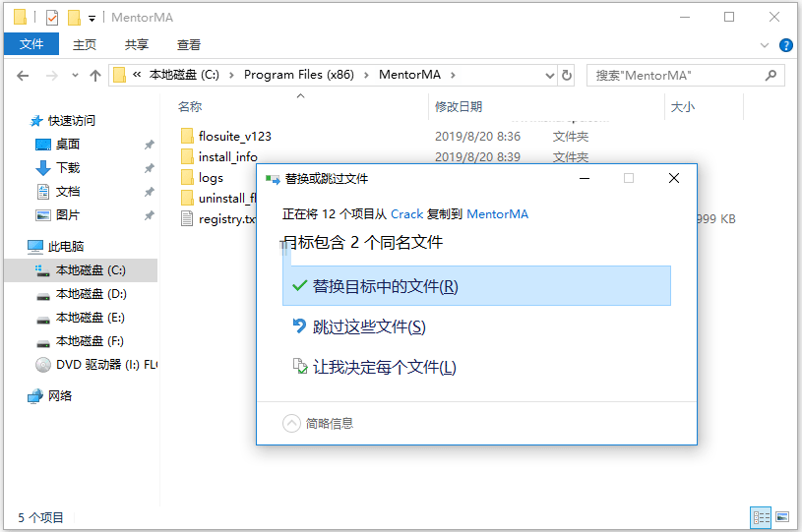Click new folder quick access toolbar icon

pos(74,18)
